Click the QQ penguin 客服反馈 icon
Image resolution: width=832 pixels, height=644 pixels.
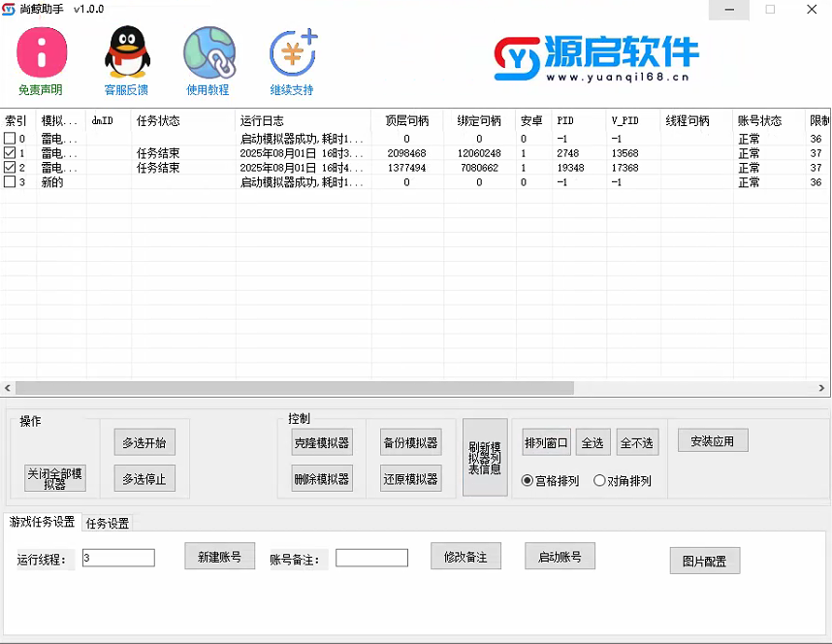coord(126,53)
